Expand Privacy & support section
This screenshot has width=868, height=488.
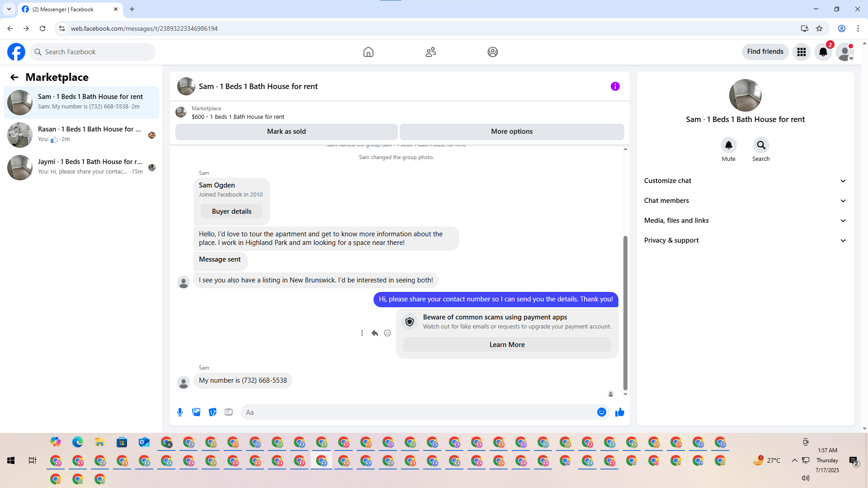[745, 240]
